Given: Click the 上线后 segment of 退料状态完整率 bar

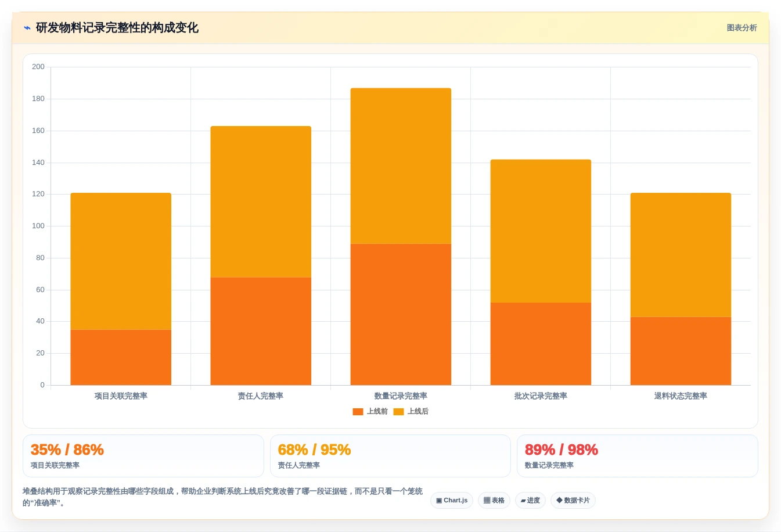Looking at the screenshot, I should (681, 255).
